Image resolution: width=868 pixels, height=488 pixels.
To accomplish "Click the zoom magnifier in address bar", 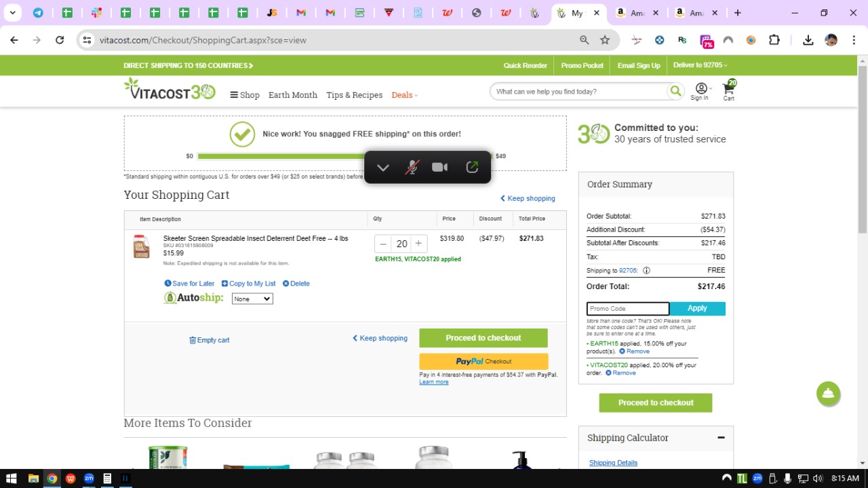I will point(585,40).
